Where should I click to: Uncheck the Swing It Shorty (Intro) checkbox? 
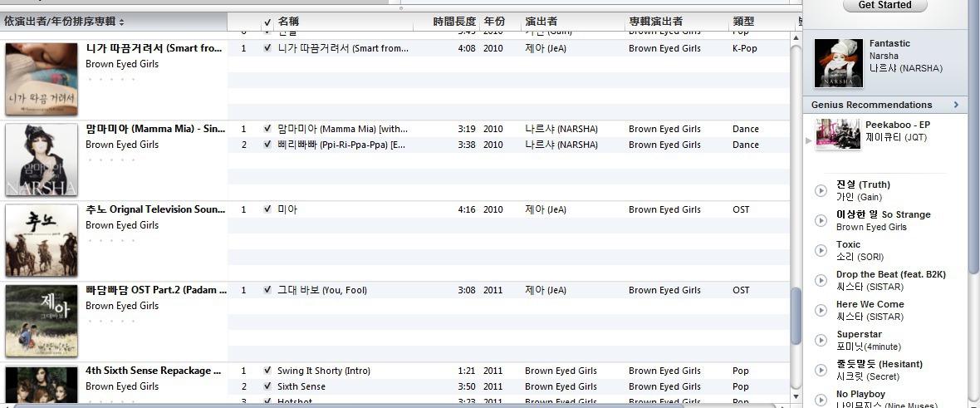pos(267,371)
